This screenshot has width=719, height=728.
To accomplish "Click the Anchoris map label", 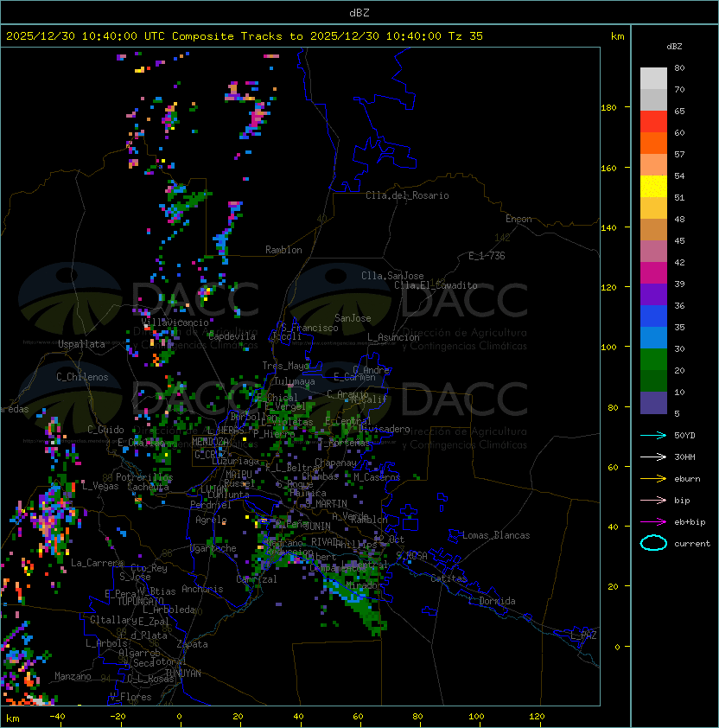I will (202, 589).
